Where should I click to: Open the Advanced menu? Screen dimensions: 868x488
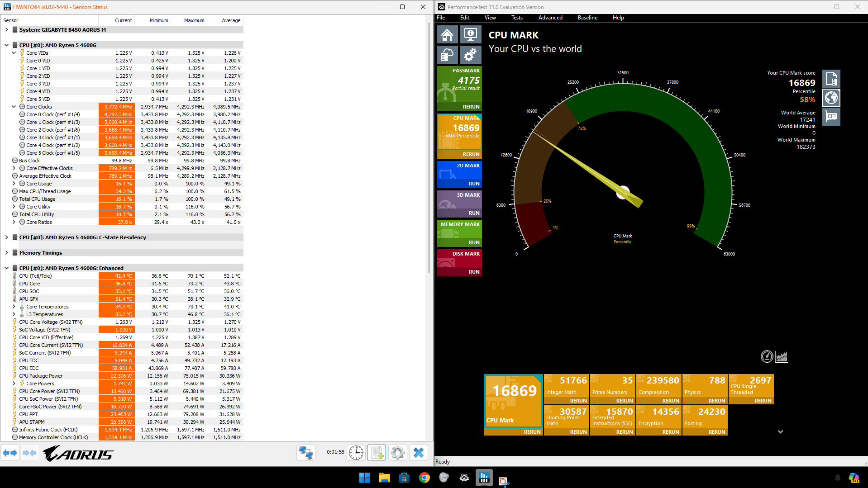(550, 18)
